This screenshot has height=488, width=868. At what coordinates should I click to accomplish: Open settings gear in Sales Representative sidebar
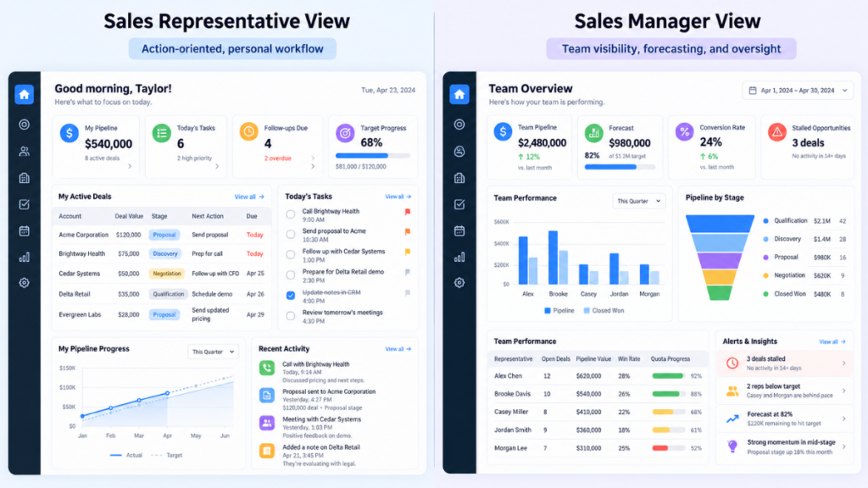[25, 283]
